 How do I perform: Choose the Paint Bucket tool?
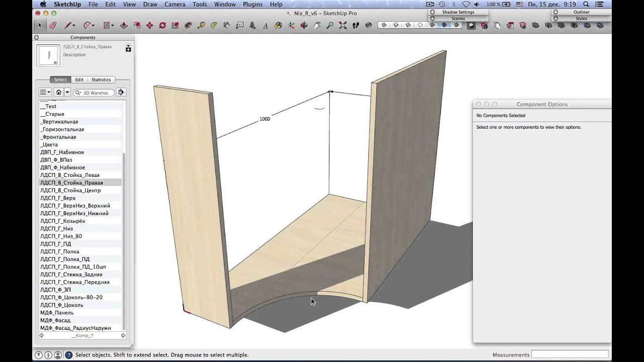tap(278, 25)
